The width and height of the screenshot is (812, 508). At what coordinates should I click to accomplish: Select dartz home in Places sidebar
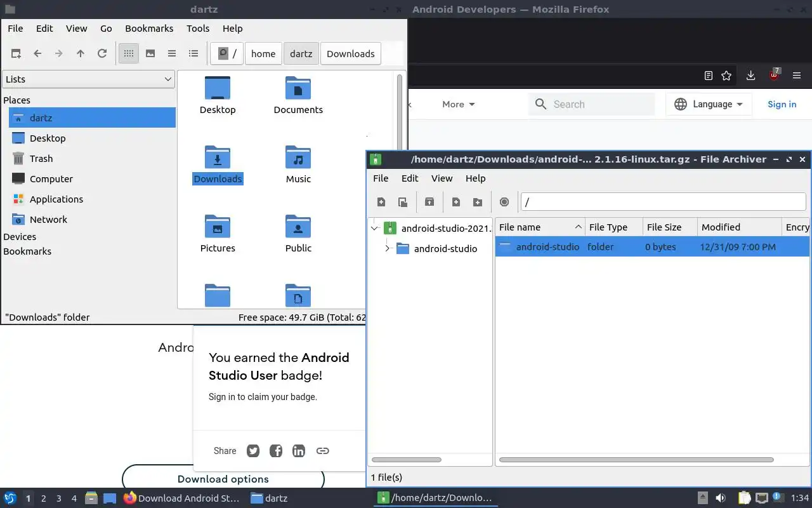[93, 118]
